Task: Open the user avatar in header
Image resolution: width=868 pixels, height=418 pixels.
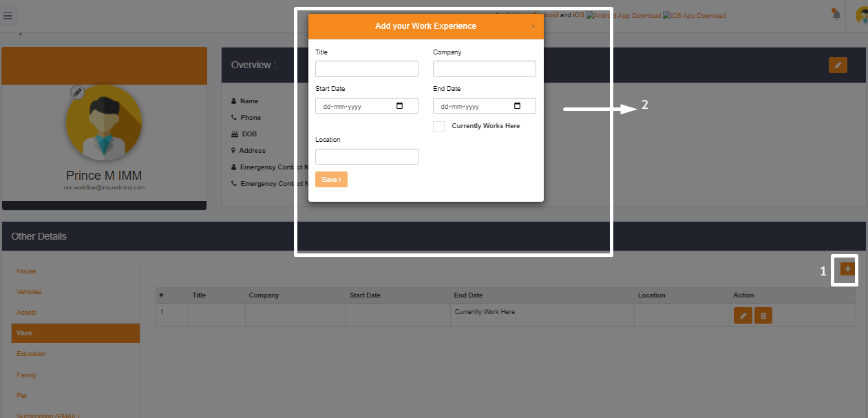Action: [861, 14]
